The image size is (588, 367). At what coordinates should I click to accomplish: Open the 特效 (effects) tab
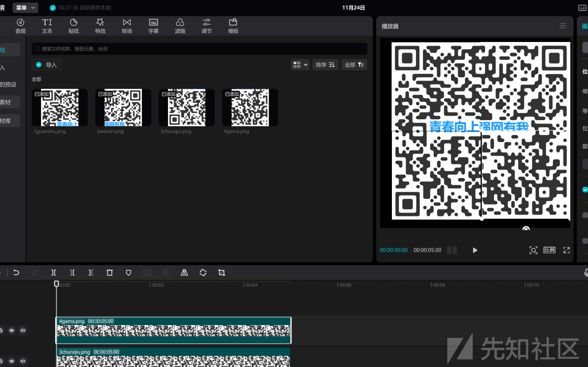point(100,26)
